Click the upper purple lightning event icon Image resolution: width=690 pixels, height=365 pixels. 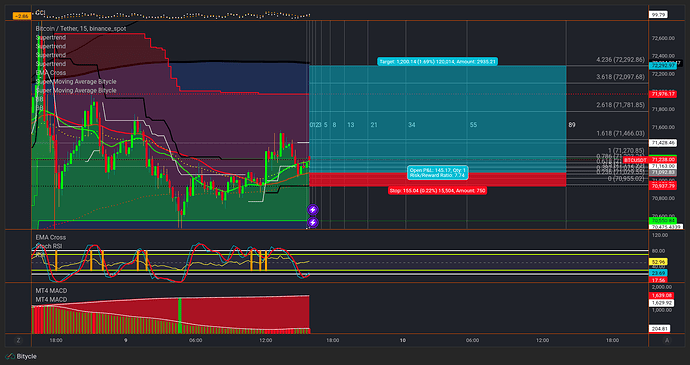pyautogui.click(x=312, y=210)
